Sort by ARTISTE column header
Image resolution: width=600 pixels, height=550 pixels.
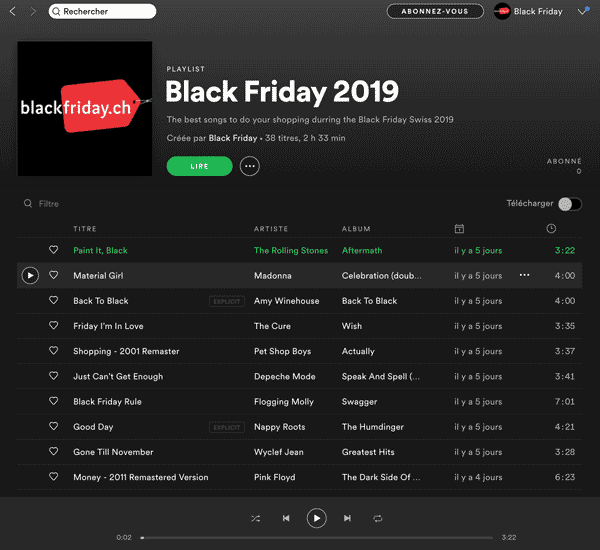pos(271,229)
